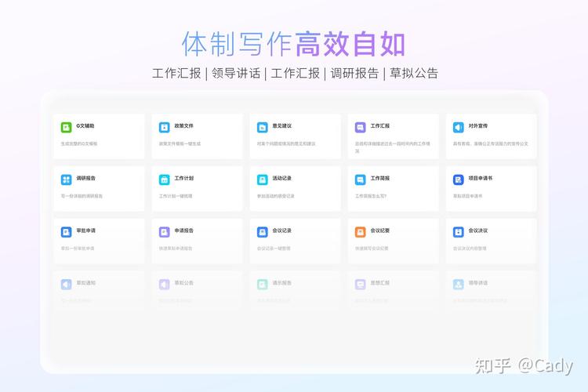Select the 对外宣传 megaphone icon
588x392 pixels.
tap(459, 127)
